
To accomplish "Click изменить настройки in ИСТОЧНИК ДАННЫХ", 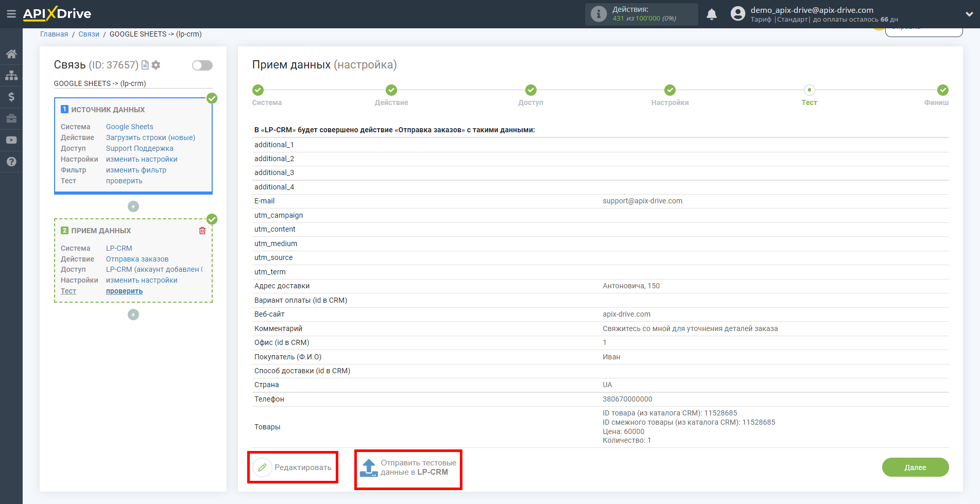I will pos(142,159).
